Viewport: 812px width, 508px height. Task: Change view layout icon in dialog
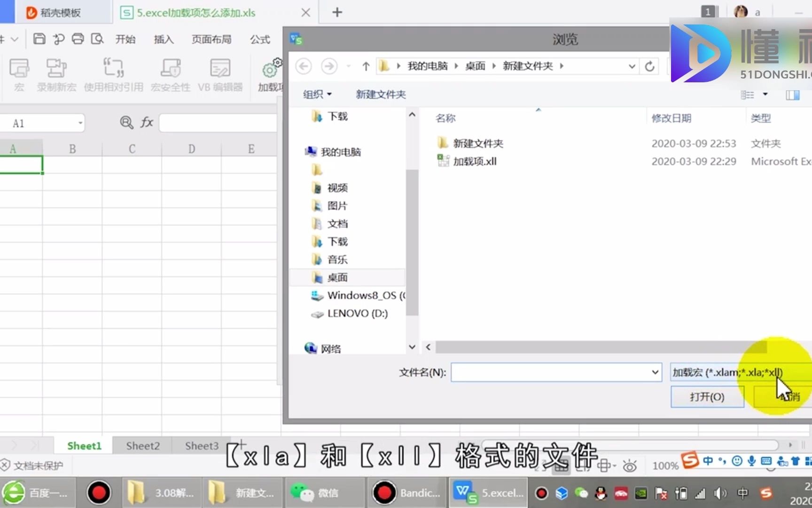(748, 95)
